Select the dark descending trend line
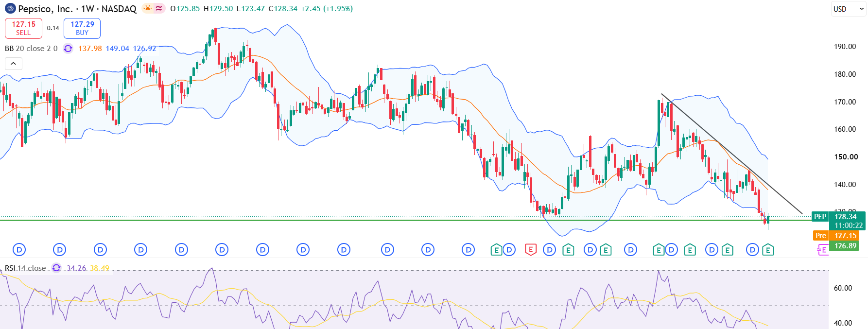 [731, 154]
